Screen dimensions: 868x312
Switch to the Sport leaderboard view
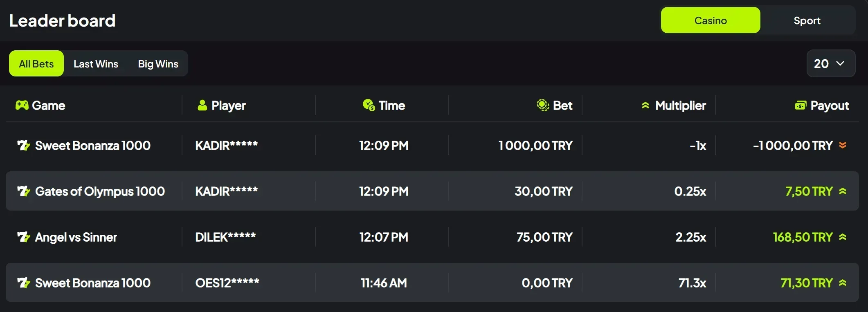click(x=807, y=20)
